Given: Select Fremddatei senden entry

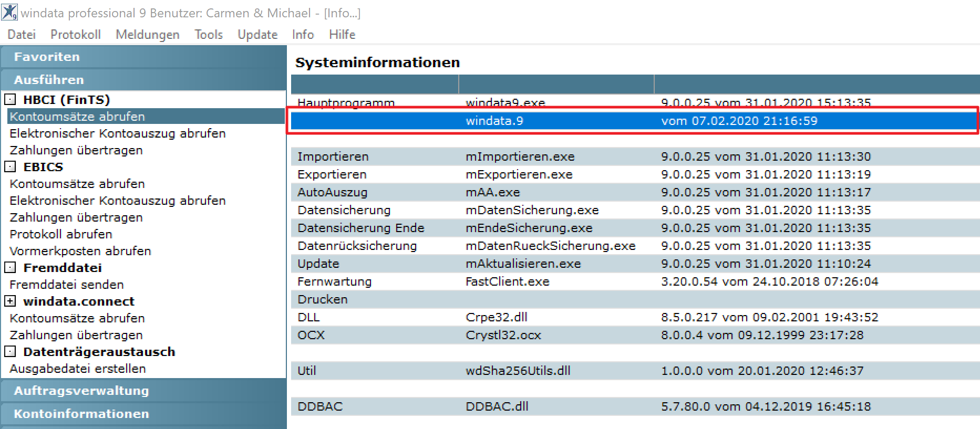Looking at the screenshot, I should 67,285.
